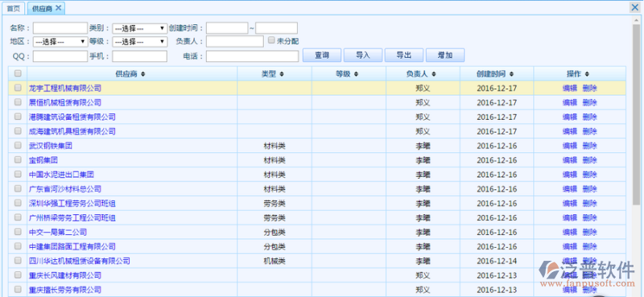Sort by the 等级 column arrows

(356, 74)
